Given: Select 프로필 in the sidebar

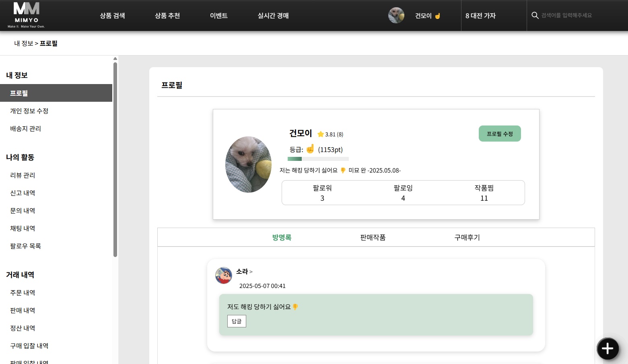Looking at the screenshot, I should pyautogui.click(x=56, y=93).
